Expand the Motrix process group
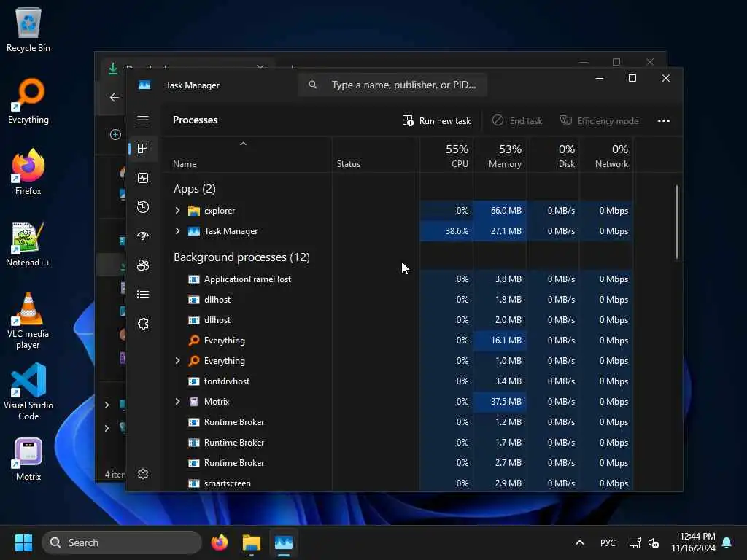 178,402
